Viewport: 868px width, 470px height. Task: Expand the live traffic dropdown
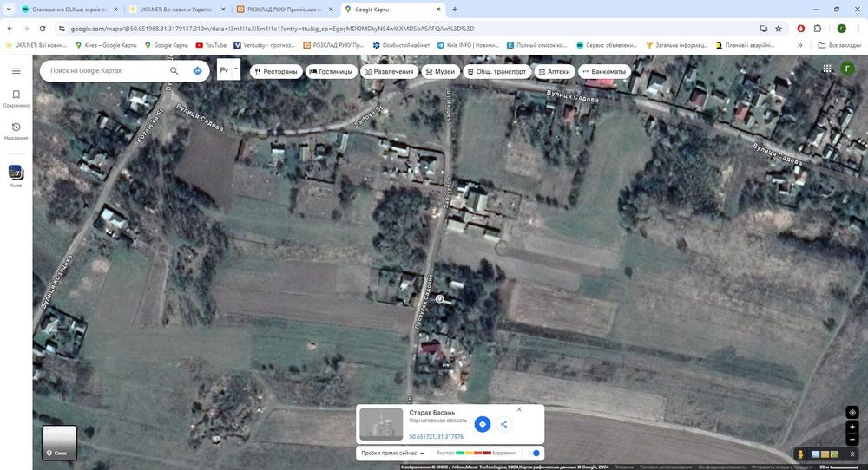392,453
